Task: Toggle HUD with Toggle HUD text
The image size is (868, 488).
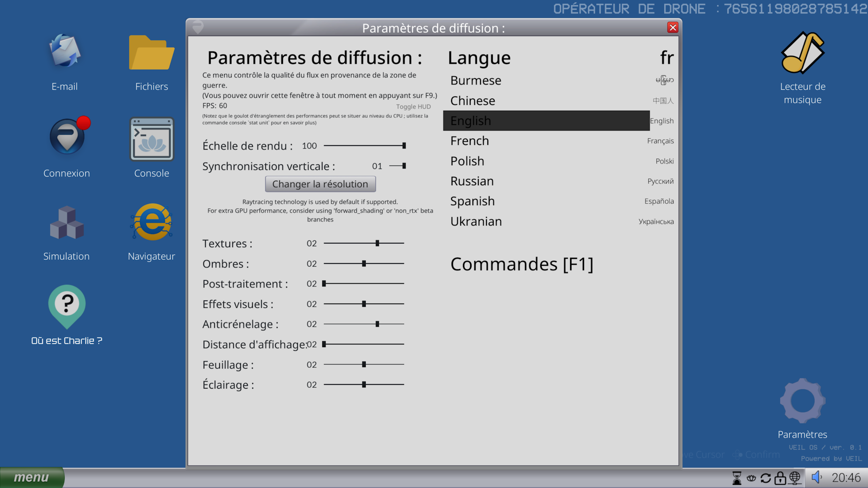Action: [413, 107]
